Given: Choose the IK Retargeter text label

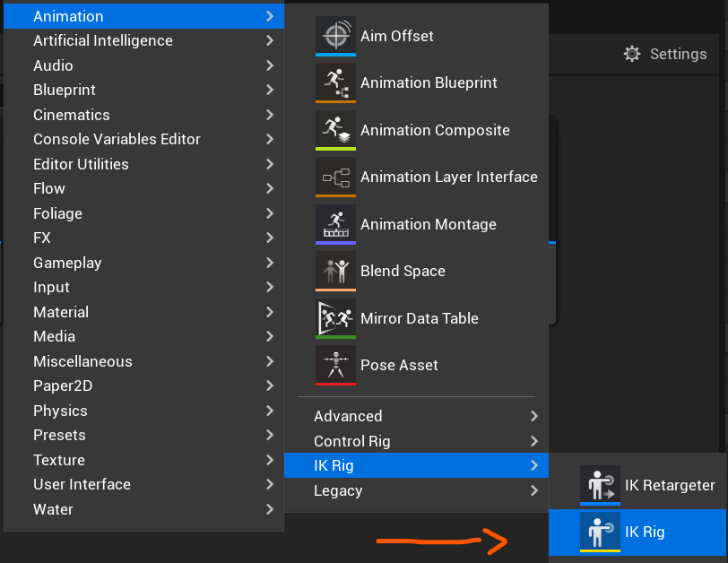Looking at the screenshot, I should click(670, 486).
